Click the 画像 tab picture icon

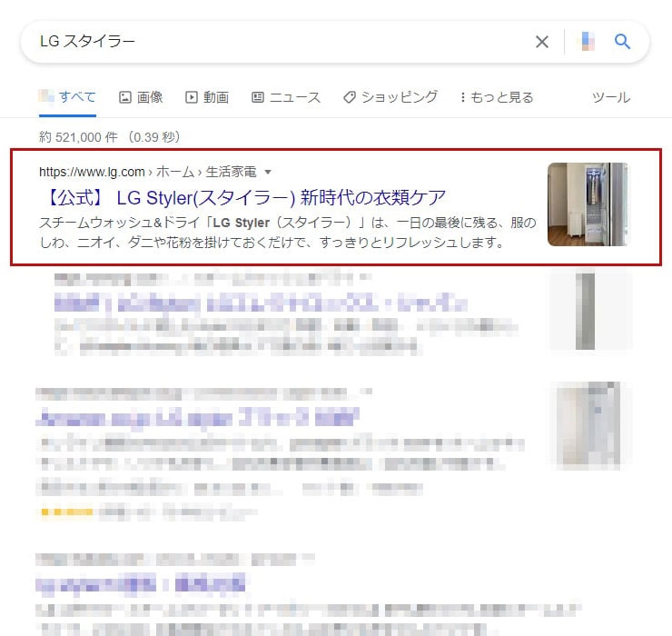pyautogui.click(x=124, y=97)
